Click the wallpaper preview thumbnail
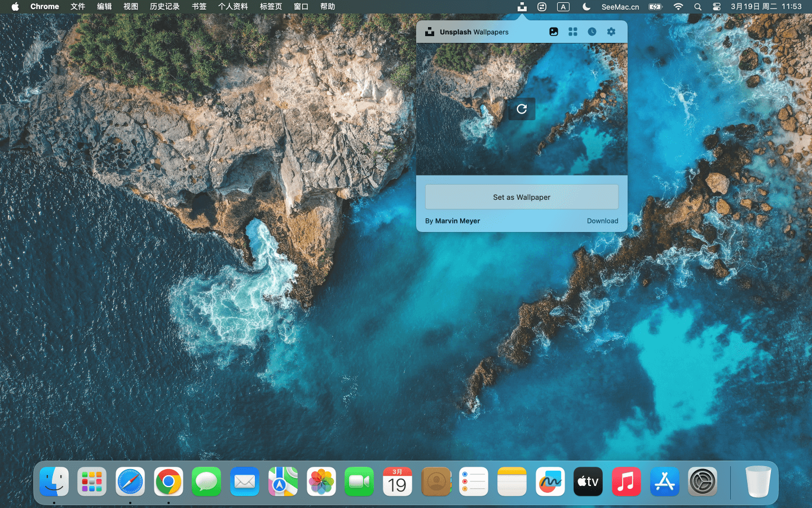This screenshot has height=508, width=812. (522, 109)
